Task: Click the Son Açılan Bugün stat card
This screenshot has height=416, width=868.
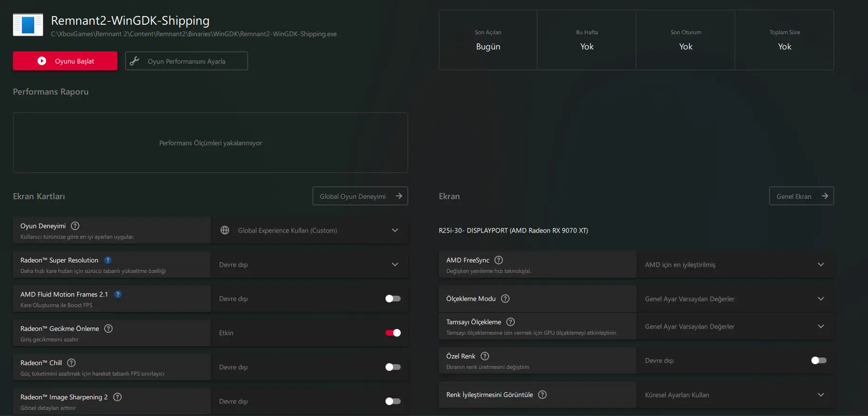Action: point(488,40)
